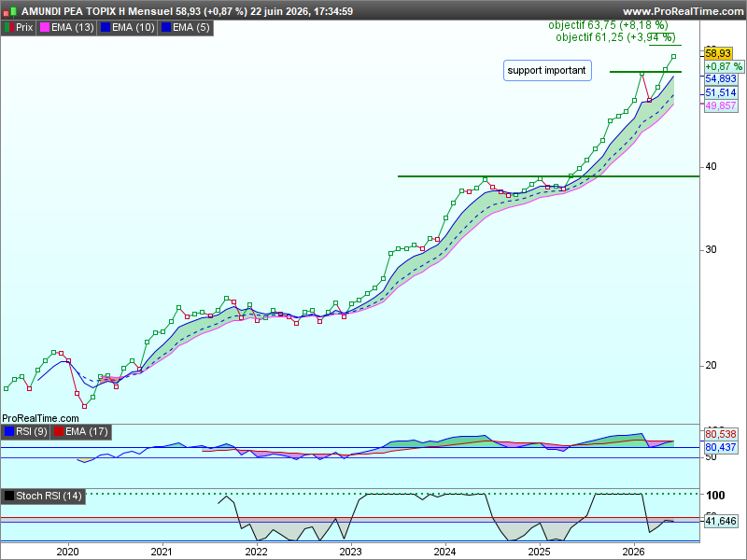Click the blue EMA (5) color swatch

(x=166, y=28)
